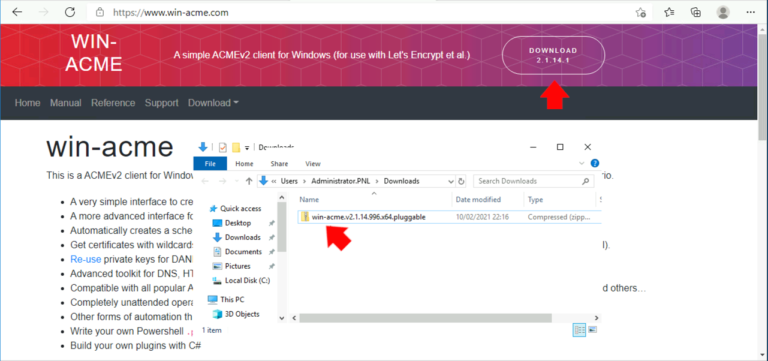The image size is (768, 361).
Task: Open the Share ribbon tab
Action: [279, 164]
